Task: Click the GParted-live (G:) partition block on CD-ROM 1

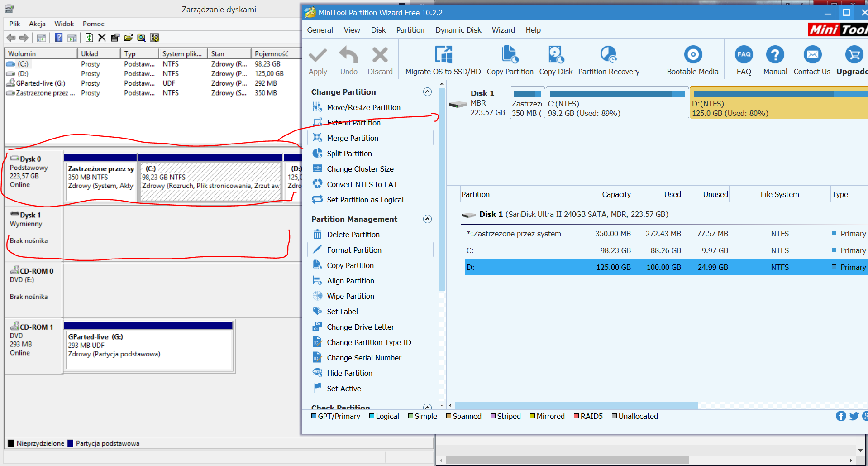Action: coord(149,346)
